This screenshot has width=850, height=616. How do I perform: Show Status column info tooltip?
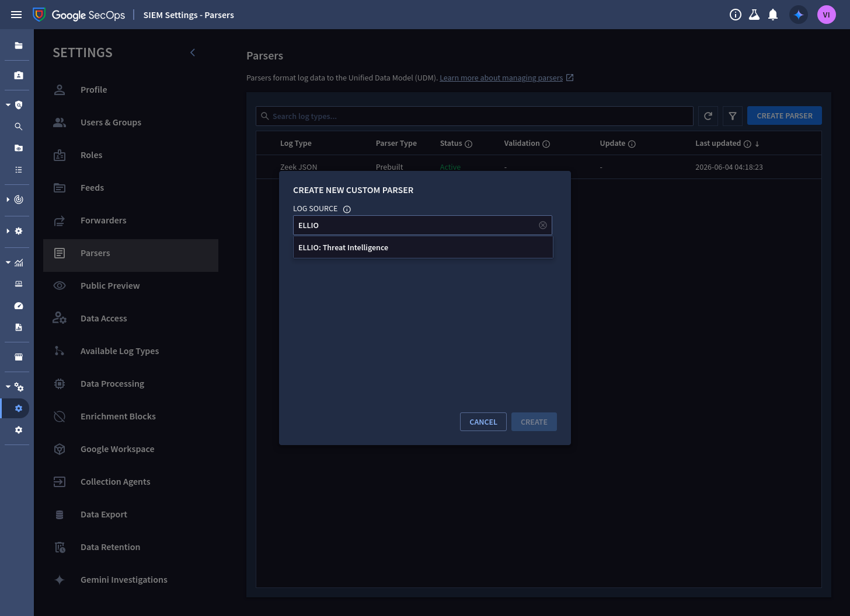click(x=468, y=143)
